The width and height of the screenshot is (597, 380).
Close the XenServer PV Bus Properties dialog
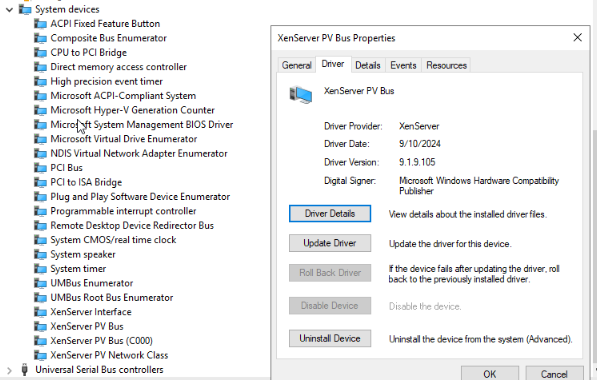(x=578, y=38)
